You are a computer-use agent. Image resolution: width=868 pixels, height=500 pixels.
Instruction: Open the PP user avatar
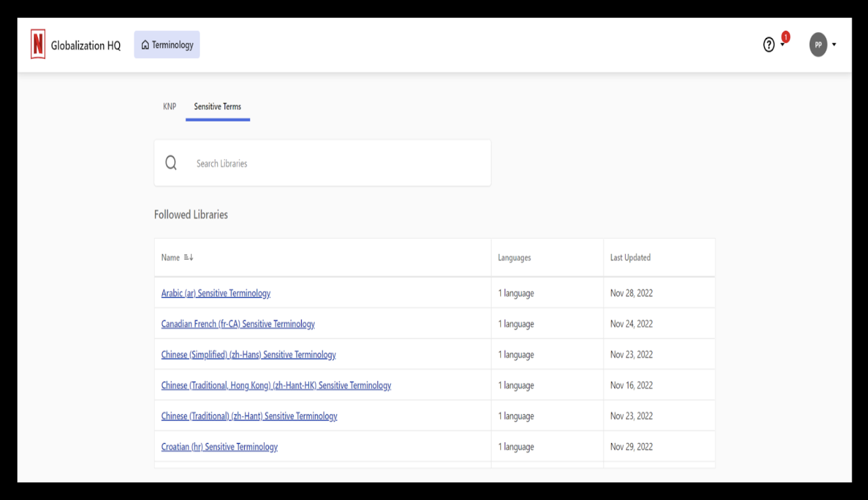pyautogui.click(x=818, y=45)
